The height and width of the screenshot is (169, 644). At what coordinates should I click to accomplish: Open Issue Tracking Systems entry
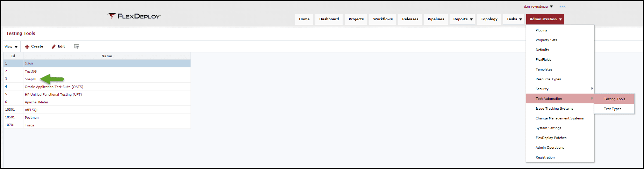[x=560, y=109]
